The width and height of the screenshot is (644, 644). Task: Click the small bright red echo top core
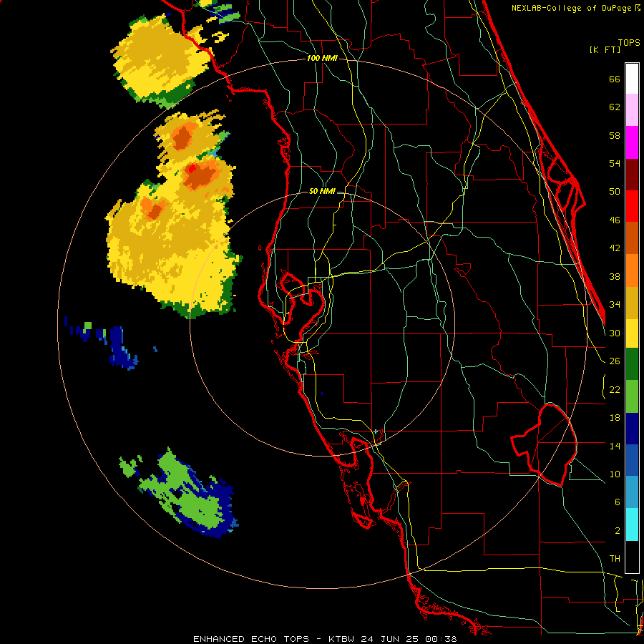[x=191, y=169]
